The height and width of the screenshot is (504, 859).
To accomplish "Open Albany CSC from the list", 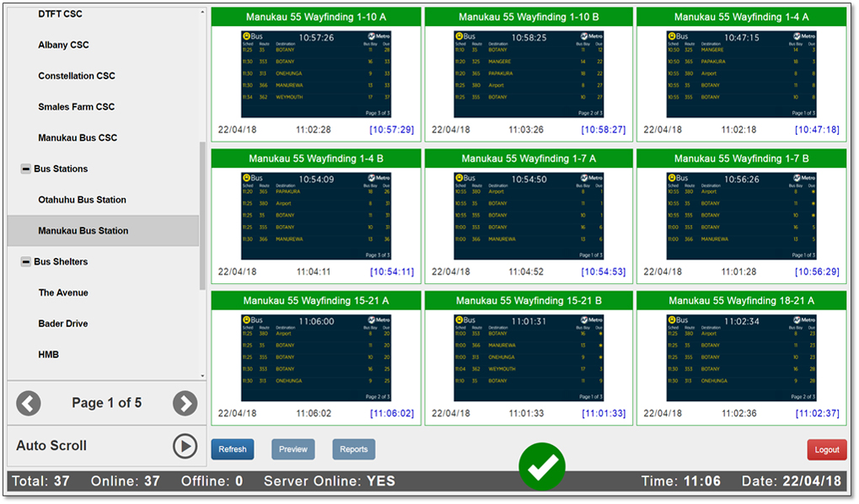I will pyautogui.click(x=63, y=46).
